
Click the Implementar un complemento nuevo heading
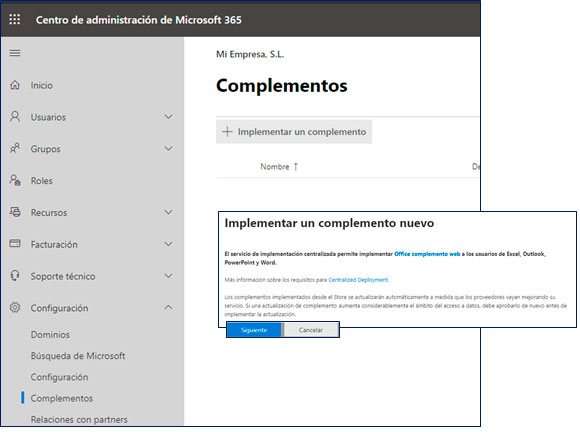pyautogui.click(x=329, y=223)
